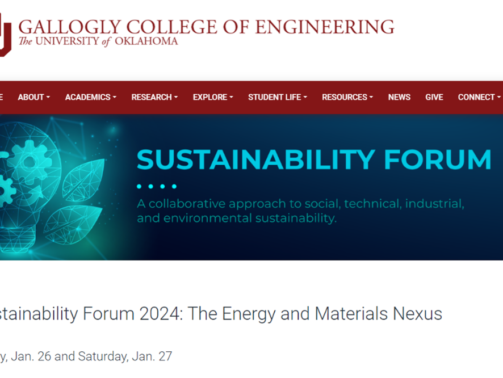This screenshot has height=378, width=503.
Task: Expand the Resources dropdown
Action: [x=347, y=97]
